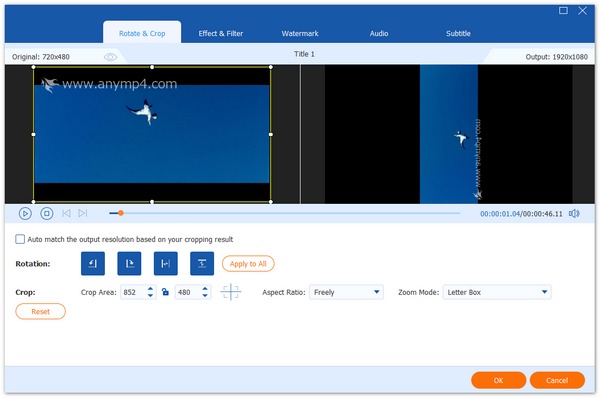Image resolution: width=600 pixels, height=398 pixels.
Task: Play the video preview
Action: click(x=25, y=214)
